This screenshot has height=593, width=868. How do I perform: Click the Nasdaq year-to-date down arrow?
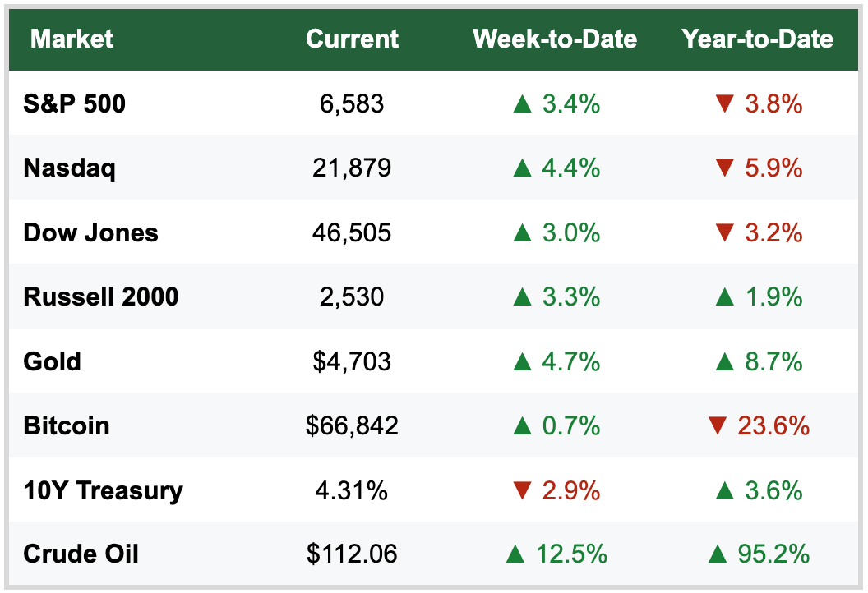pyautogui.click(x=724, y=168)
